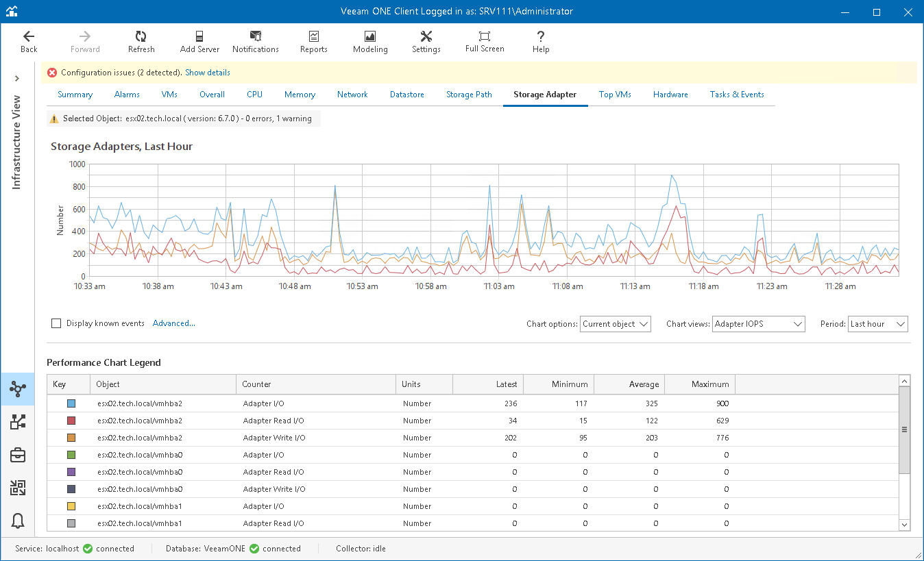
Task: Launch the Modeling tool
Action: (370, 41)
